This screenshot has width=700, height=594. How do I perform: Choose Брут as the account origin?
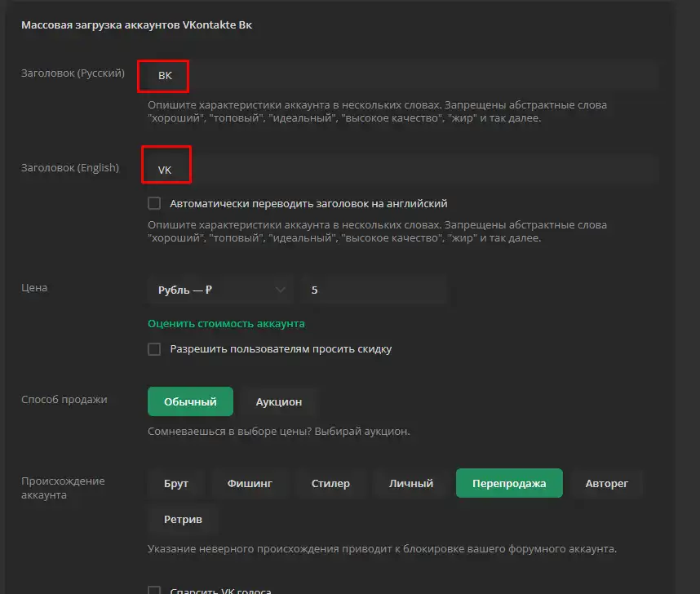pyautogui.click(x=176, y=483)
